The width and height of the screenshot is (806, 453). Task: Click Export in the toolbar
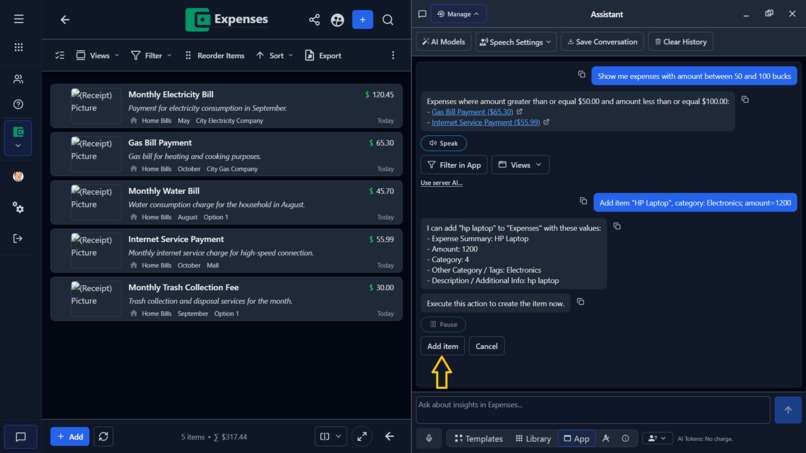[x=323, y=56]
